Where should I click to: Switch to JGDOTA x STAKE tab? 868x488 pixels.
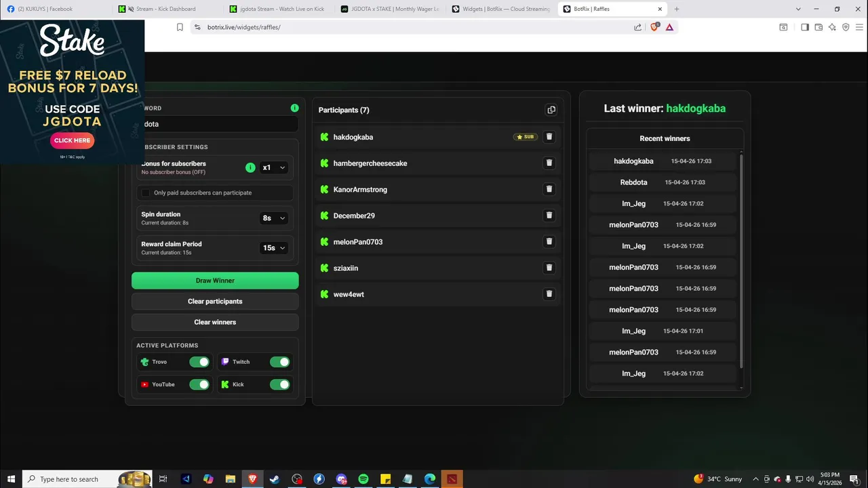click(389, 9)
